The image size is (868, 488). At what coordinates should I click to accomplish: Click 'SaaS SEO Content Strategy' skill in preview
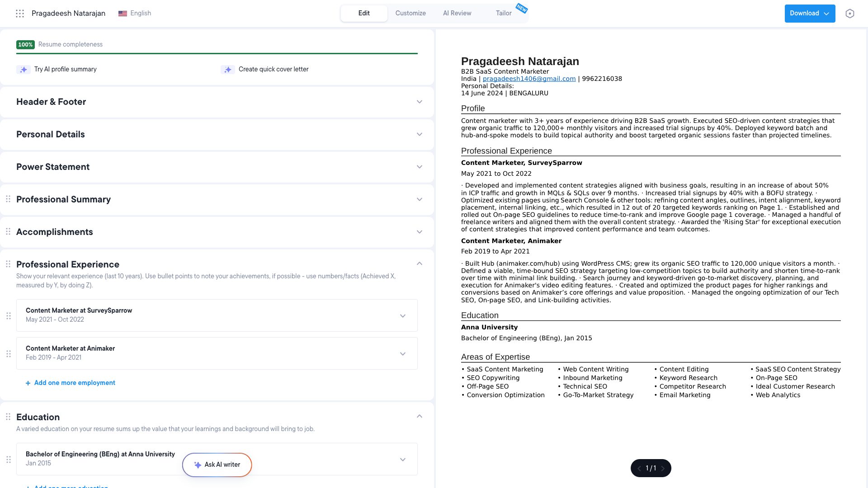click(798, 370)
